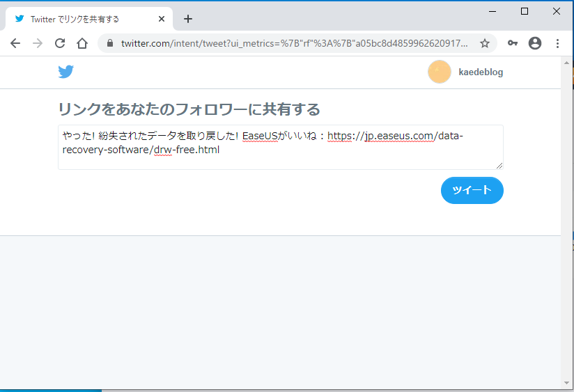Click the kaedeblog username link
The width and height of the screenshot is (574, 392).
481,72
